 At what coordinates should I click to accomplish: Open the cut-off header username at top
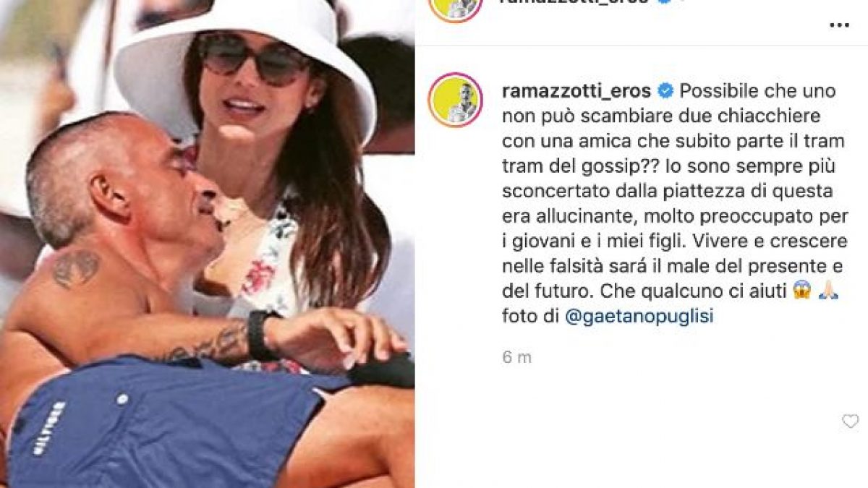tap(576, 3)
